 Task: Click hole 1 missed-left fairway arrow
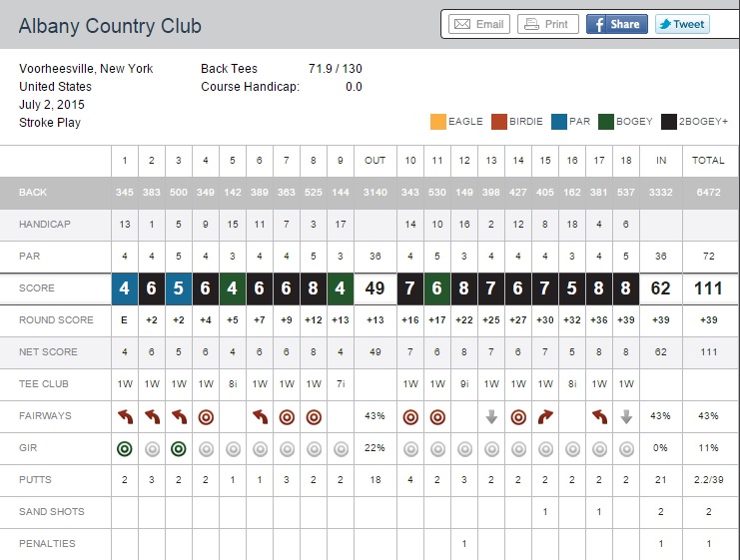pyautogui.click(x=125, y=417)
